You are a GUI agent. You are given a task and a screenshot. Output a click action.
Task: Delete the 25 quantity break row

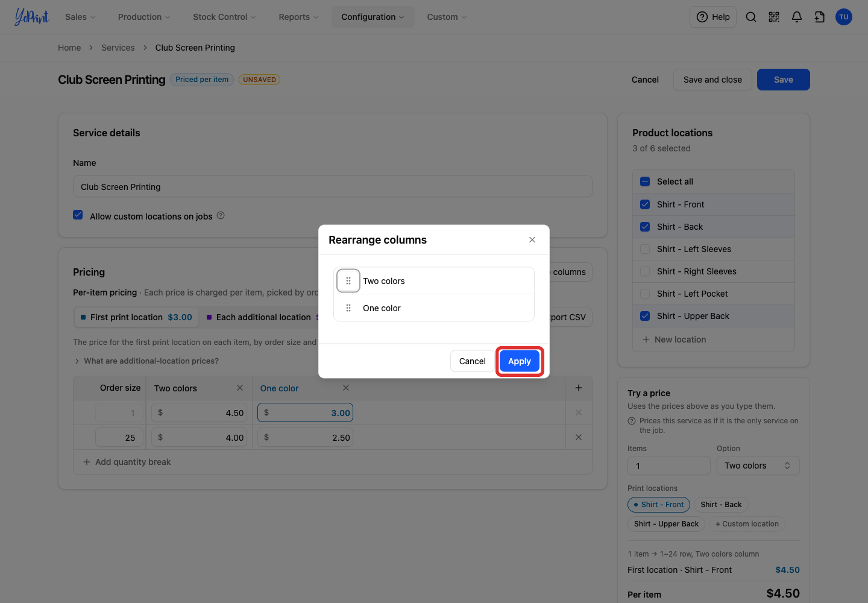pyautogui.click(x=579, y=437)
